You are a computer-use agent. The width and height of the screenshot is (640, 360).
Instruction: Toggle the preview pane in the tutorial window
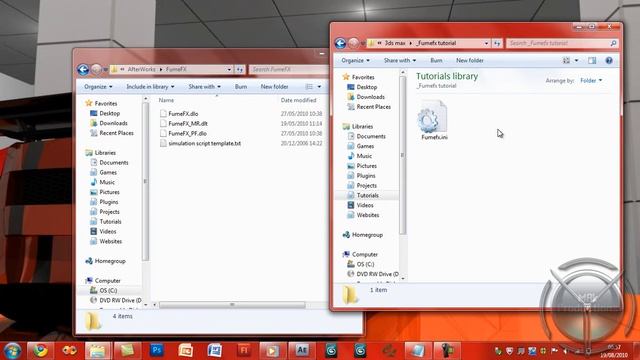pos(592,60)
